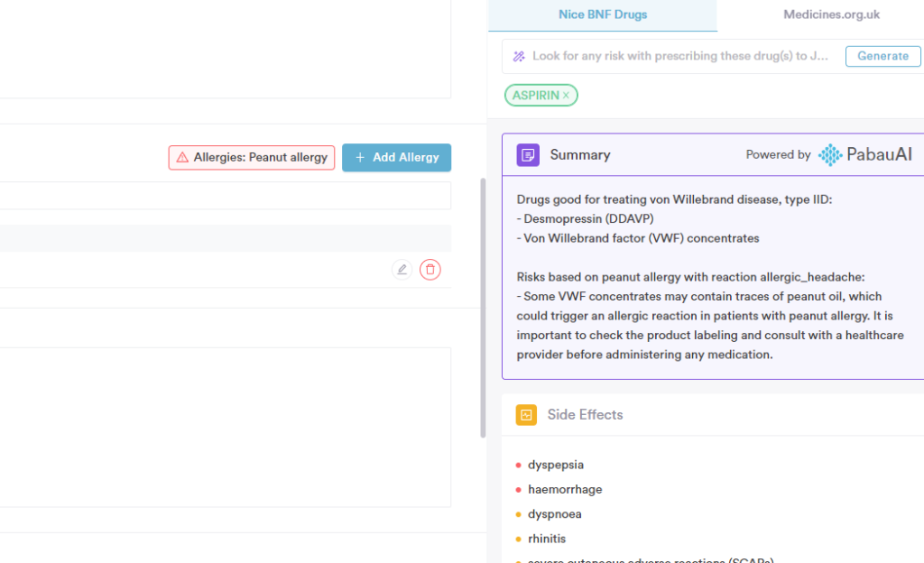Click the magic wand icon in prompt box
The height and width of the screenshot is (563, 924).
519,56
